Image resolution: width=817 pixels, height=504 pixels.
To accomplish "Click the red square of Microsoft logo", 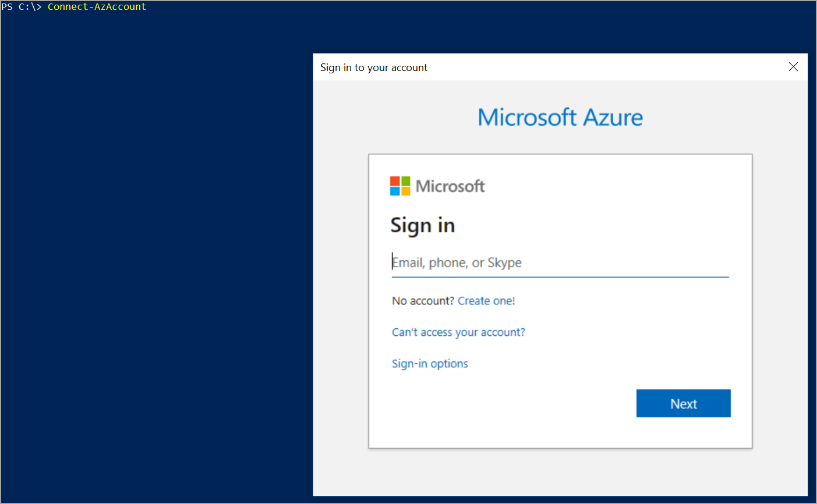I will [395, 181].
